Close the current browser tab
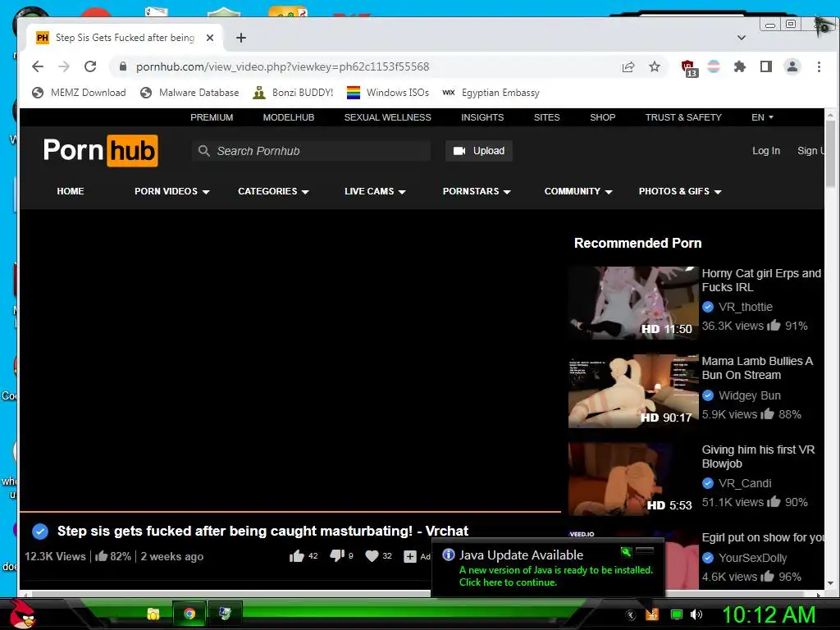840x630 pixels. point(210,38)
